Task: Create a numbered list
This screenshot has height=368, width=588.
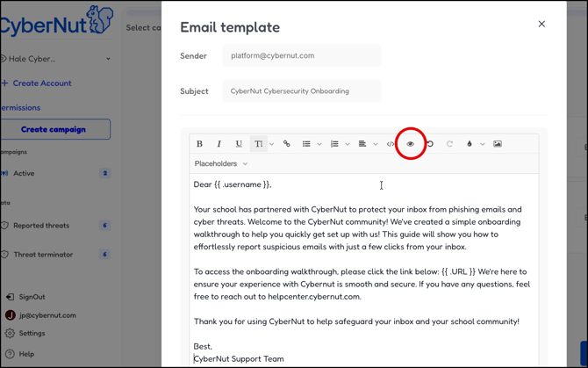Action: [334, 144]
